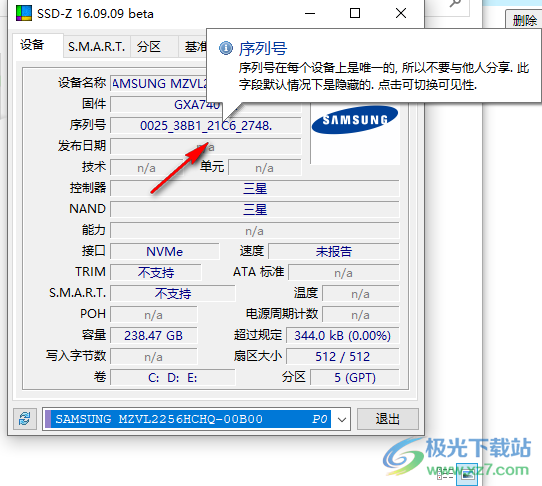
Task: Click the 能力 n/a field
Action: [255, 231]
